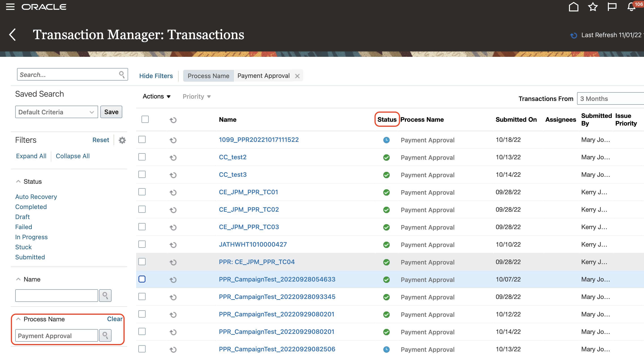Toggle the select all transactions checkbox

[145, 119]
